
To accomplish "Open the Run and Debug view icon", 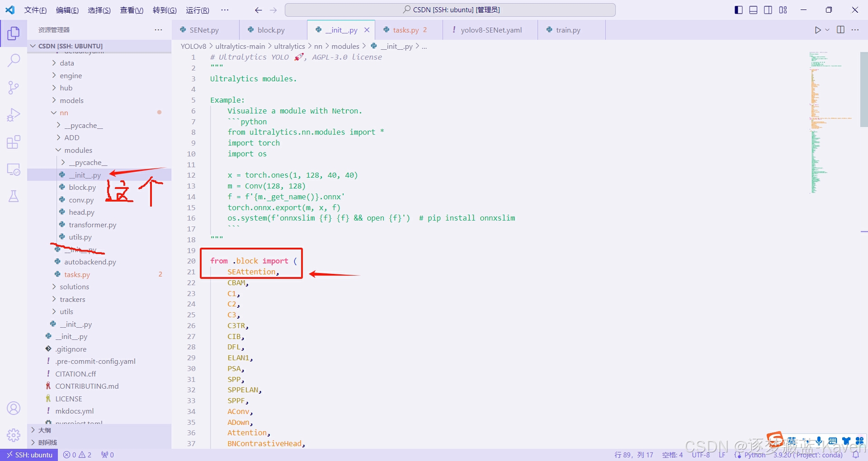I will click(14, 115).
